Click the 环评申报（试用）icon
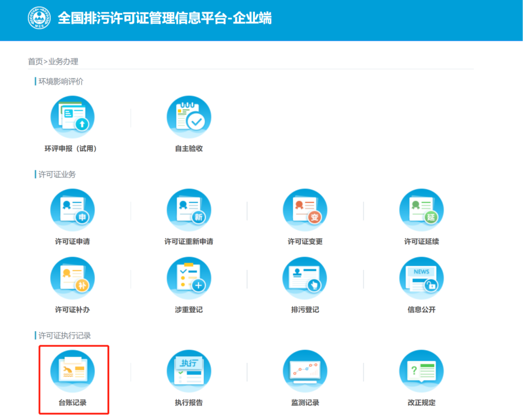Image resolution: width=523 pixels, height=420 pixels. click(x=73, y=117)
